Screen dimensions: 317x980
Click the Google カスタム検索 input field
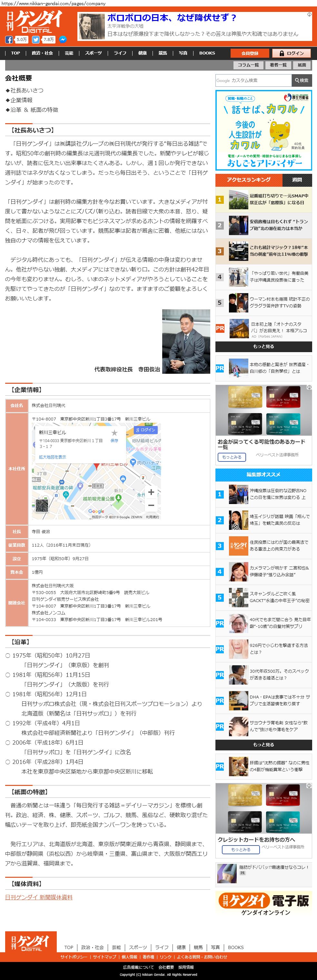coord(253,80)
